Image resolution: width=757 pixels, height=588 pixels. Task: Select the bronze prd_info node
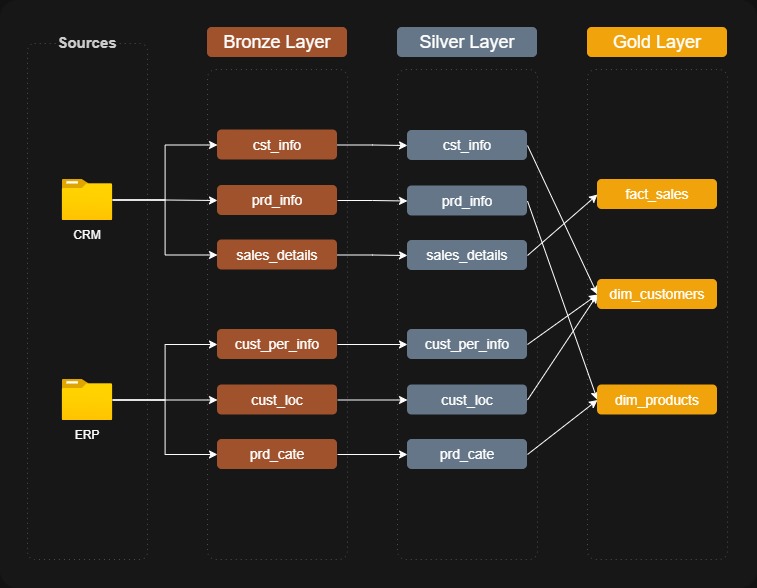[277, 200]
